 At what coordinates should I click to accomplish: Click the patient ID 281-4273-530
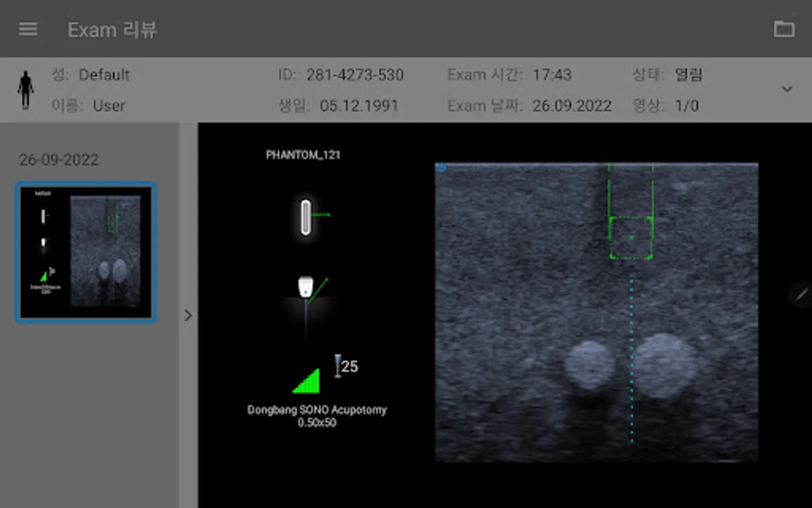pyautogui.click(x=355, y=75)
